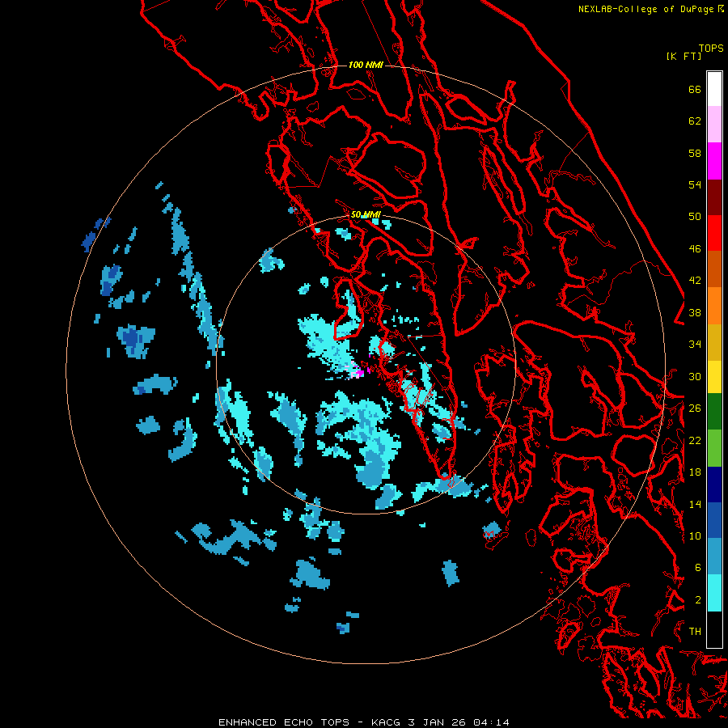Click the 30 legend value

(x=695, y=376)
